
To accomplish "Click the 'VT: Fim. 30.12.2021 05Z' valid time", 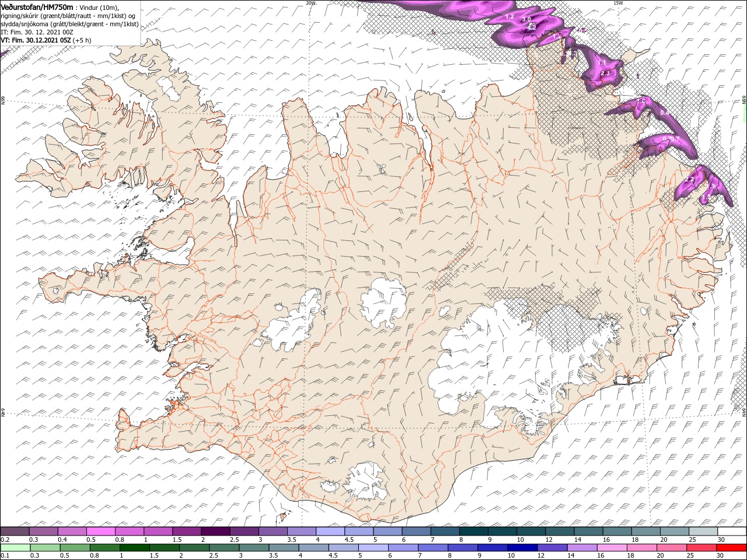I will (x=36, y=40).
